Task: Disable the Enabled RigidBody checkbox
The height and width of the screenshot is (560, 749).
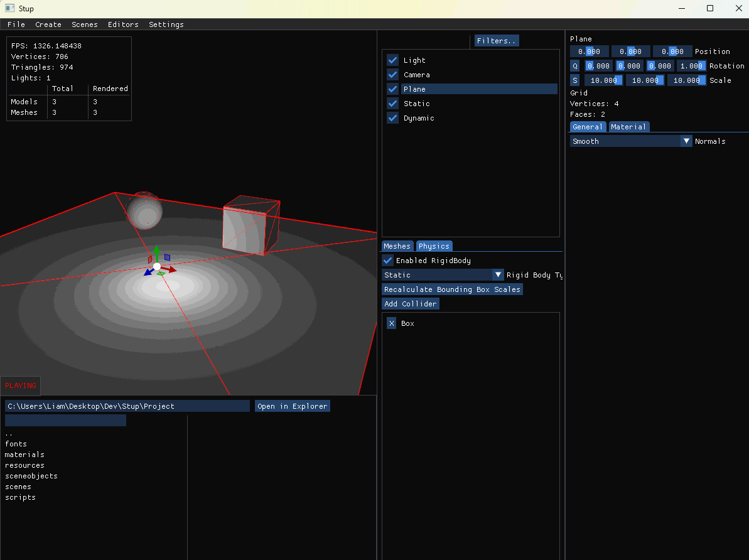Action: tap(388, 261)
